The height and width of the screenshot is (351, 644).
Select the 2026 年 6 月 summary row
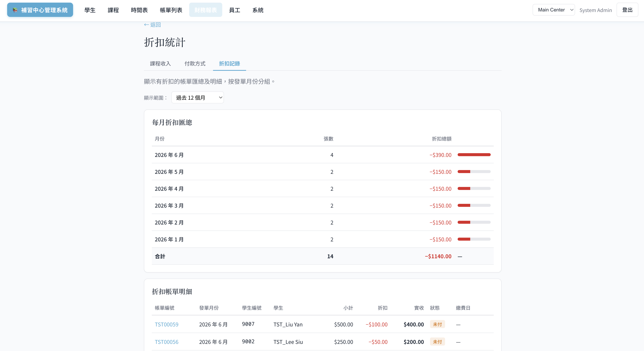(x=323, y=155)
